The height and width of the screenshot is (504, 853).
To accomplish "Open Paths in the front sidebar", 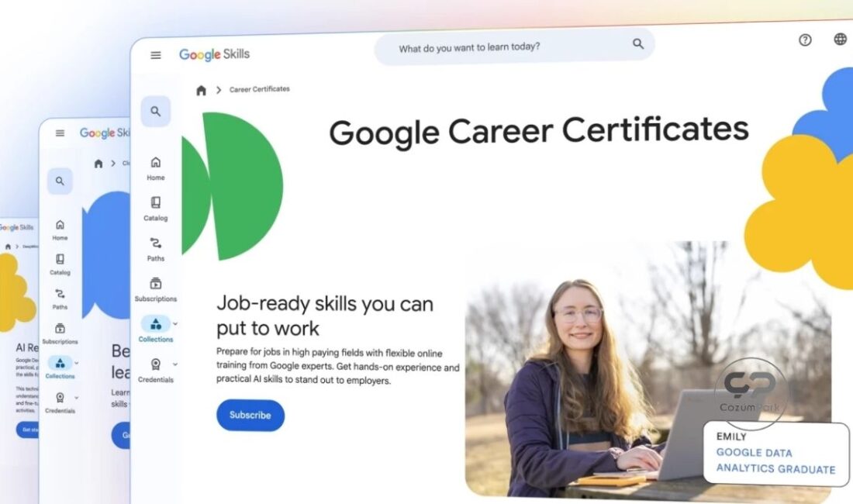I will pos(156,250).
